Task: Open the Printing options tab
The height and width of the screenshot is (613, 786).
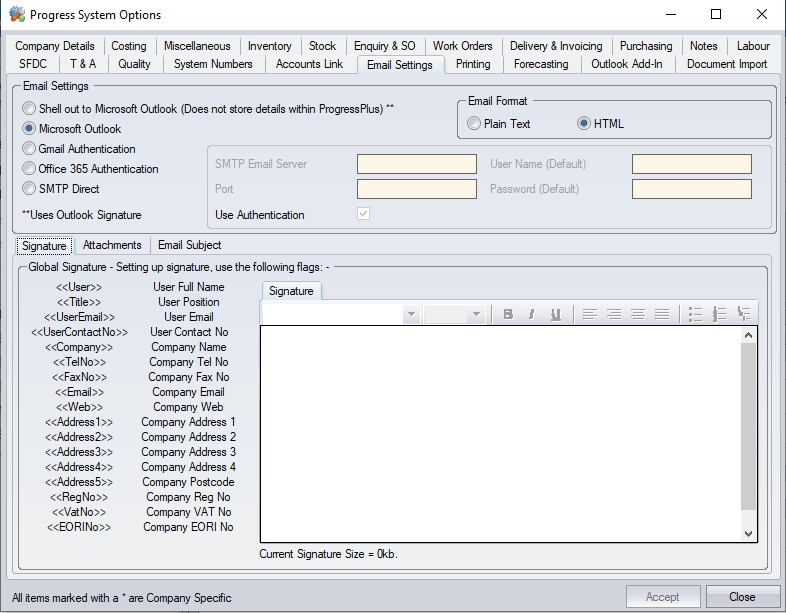Action: pyautogui.click(x=473, y=64)
